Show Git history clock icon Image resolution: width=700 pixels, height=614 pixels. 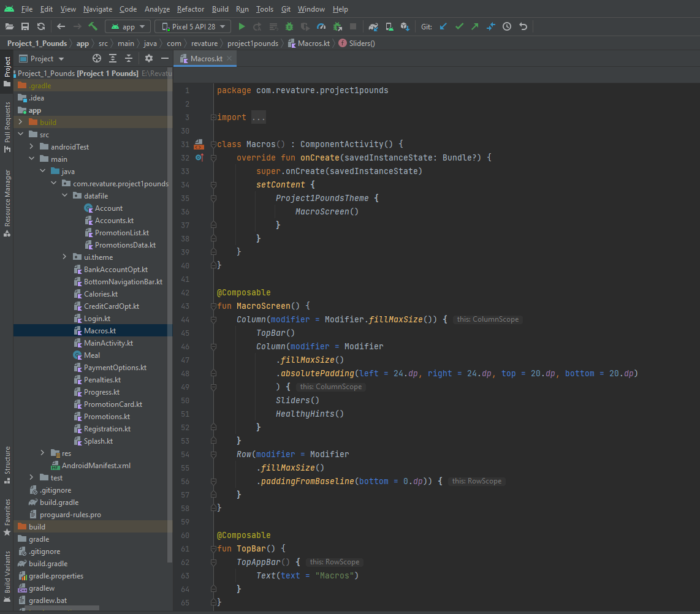[507, 27]
